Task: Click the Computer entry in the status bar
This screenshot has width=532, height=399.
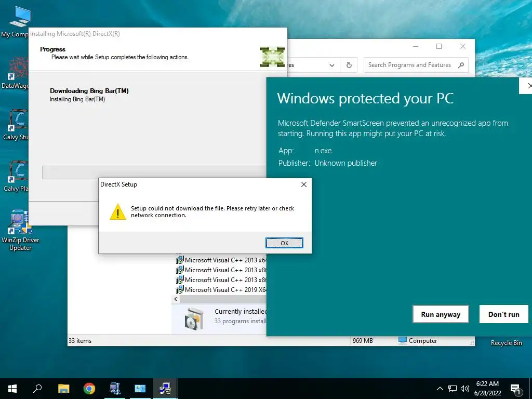Action: pyautogui.click(x=418, y=341)
